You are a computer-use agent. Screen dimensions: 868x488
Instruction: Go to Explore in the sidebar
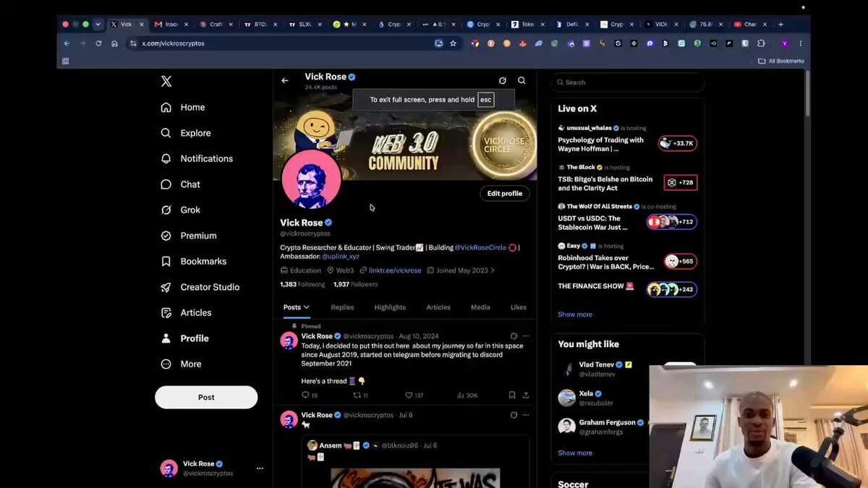click(x=186, y=133)
